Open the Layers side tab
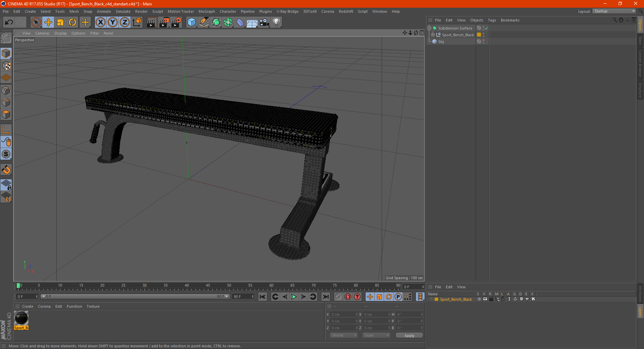The height and width of the screenshot is (349, 644). (x=640, y=312)
